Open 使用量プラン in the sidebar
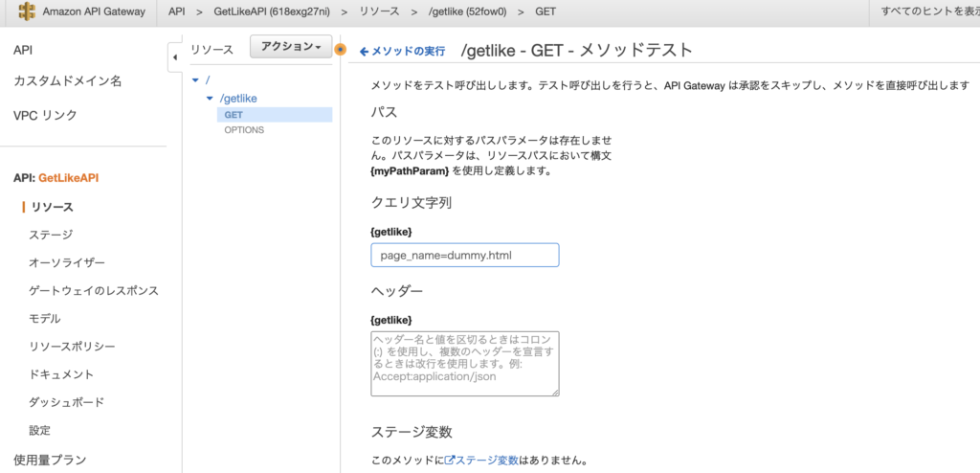 (x=50, y=461)
